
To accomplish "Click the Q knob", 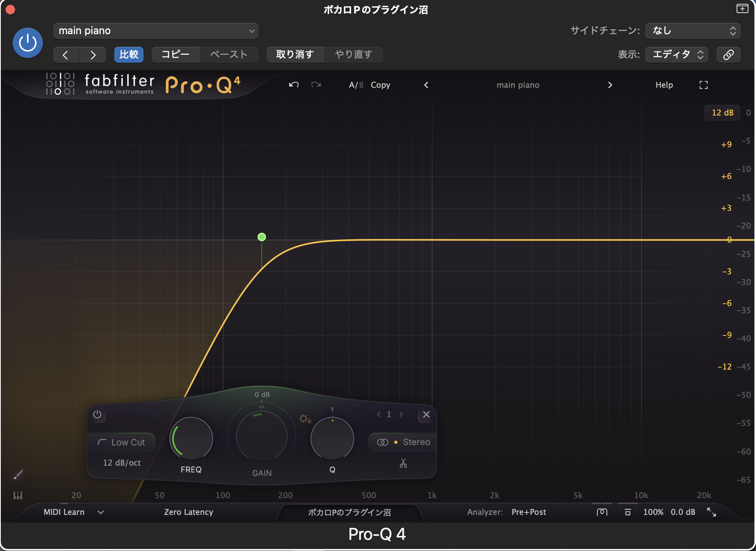I will coord(332,439).
